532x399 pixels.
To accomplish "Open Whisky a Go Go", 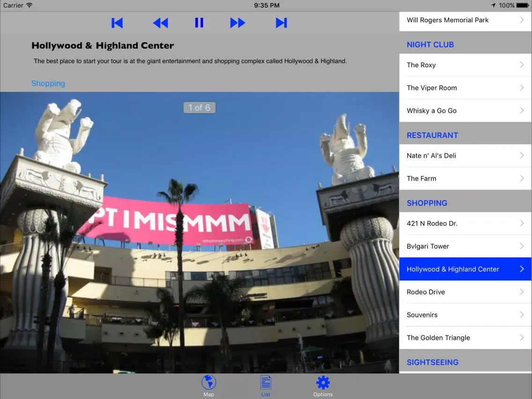I will (x=465, y=111).
